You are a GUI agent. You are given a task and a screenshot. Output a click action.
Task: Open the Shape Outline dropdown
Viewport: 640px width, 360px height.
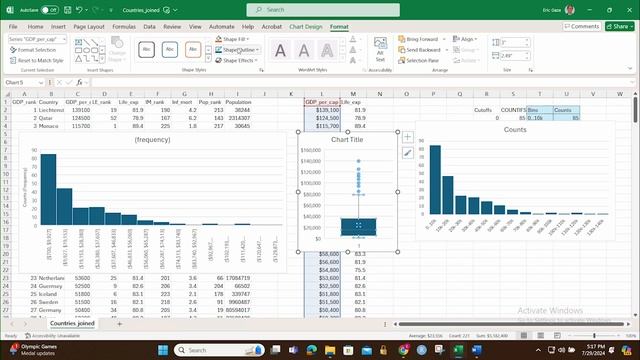click(237, 50)
